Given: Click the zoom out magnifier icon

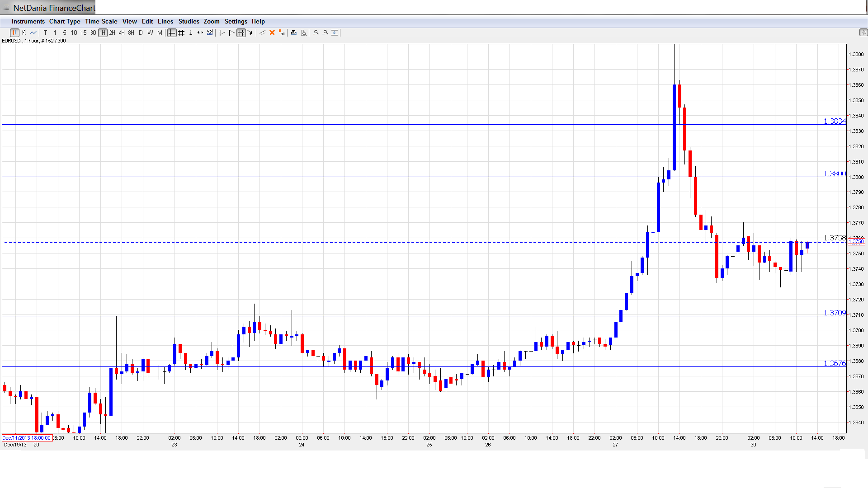Looking at the screenshot, I should [x=325, y=33].
